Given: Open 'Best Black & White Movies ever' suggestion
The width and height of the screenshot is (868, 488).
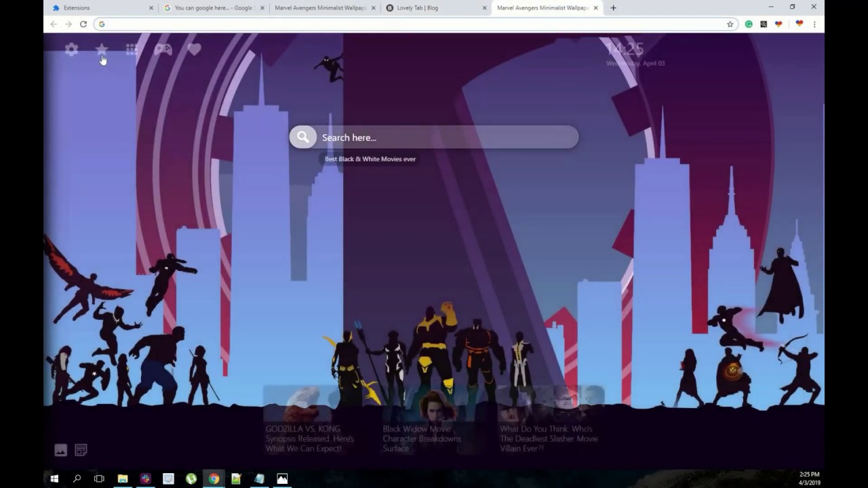Looking at the screenshot, I should [x=370, y=159].
